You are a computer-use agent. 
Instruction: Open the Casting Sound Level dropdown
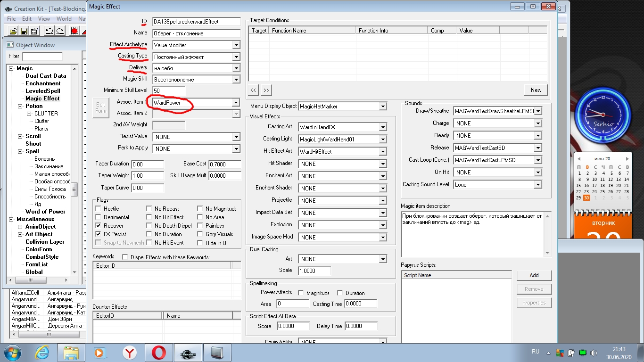538,185
